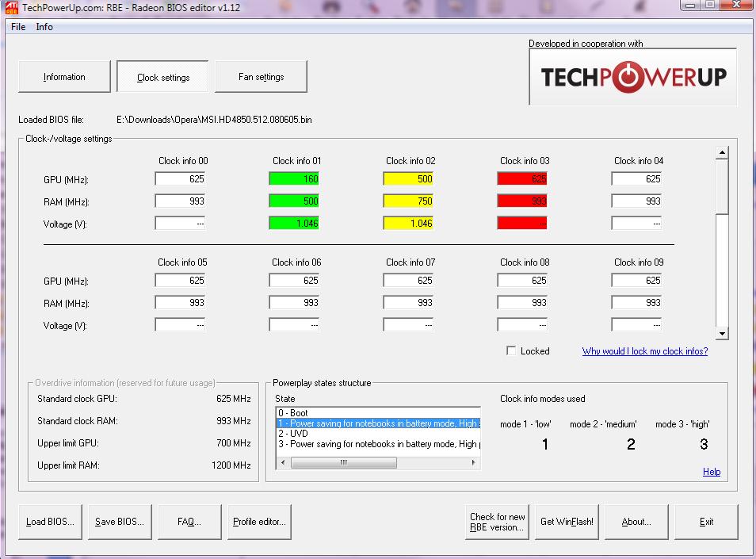Click Upper limit GPU value 700 MHz
This screenshot has width=756, height=559.
[x=233, y=442]
